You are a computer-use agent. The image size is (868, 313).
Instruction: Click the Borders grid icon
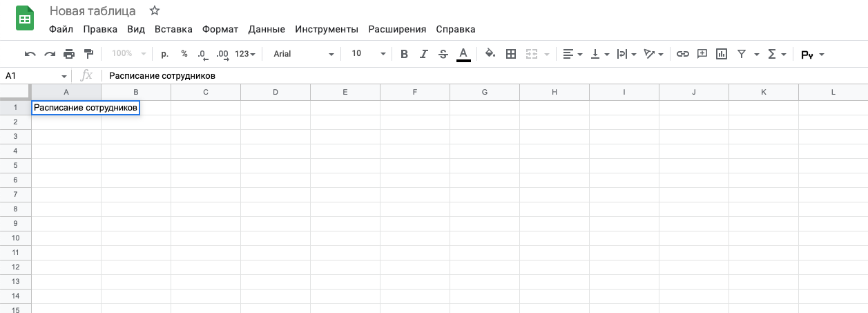click(x=511, y=54)
